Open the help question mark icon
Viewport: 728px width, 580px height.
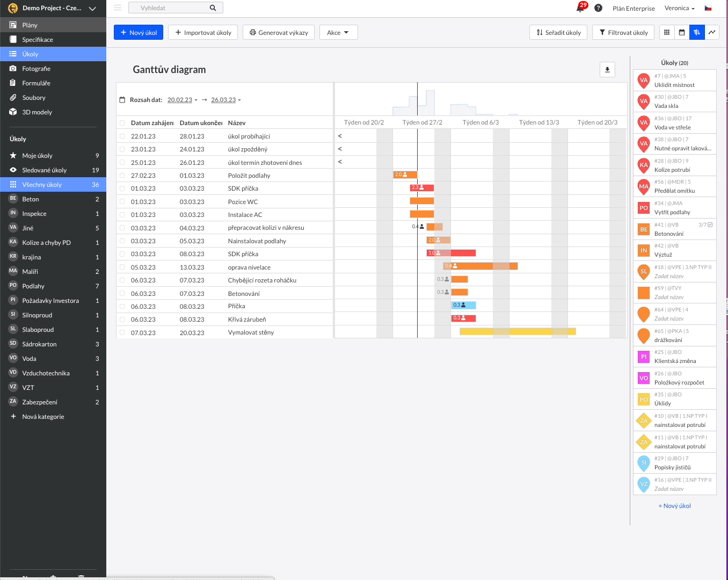598,8
